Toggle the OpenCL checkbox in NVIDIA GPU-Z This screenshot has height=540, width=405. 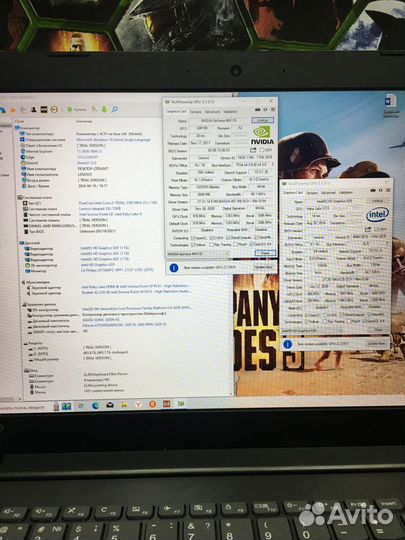[x=193, y=238]
